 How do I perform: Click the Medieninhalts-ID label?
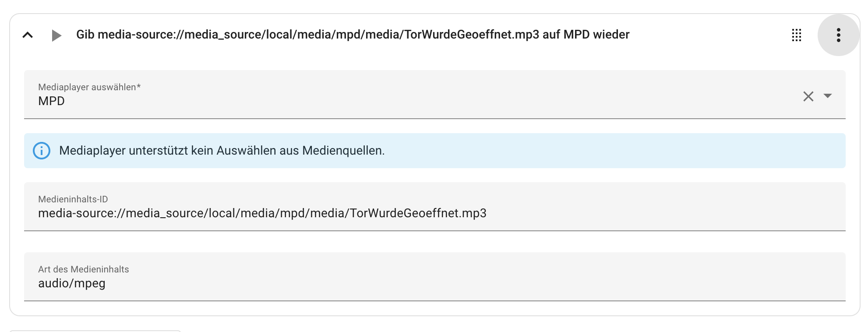click(73, 199)
